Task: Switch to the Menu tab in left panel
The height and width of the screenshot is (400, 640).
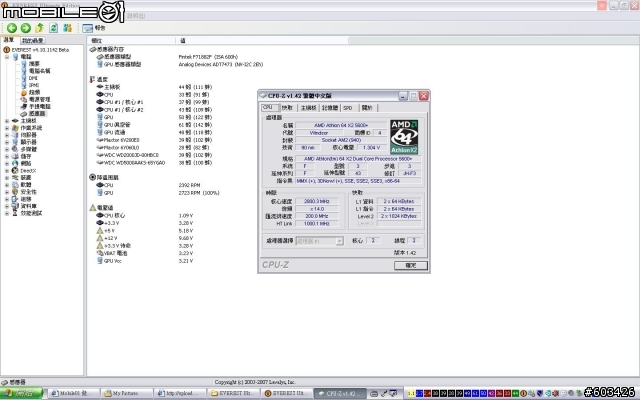Action: (9, 40)
